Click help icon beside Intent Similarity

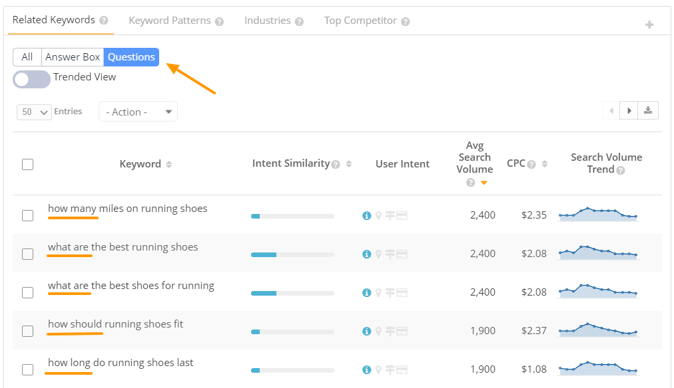pyautogui.click(x=336, y=164)
